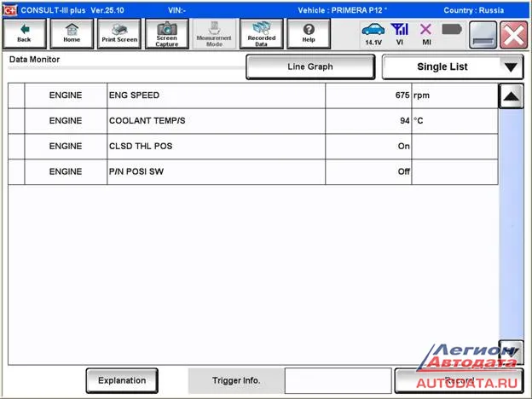Click the gray battery status icon

click(x=452, y=30)
